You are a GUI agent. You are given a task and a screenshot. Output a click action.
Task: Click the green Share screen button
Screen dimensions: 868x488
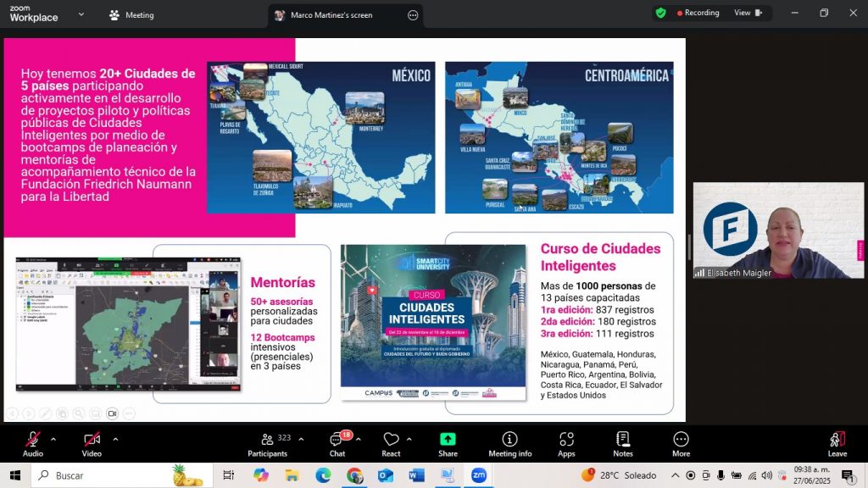(448, 443)
